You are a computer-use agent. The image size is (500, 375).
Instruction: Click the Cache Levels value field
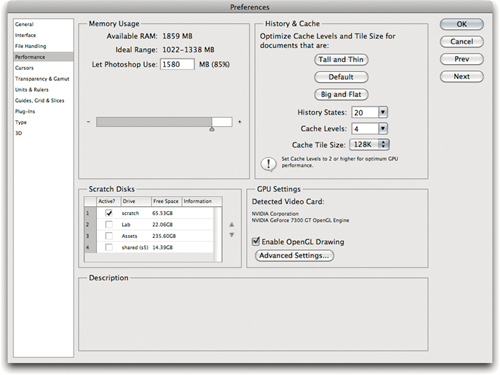click(x=365, y=128)
